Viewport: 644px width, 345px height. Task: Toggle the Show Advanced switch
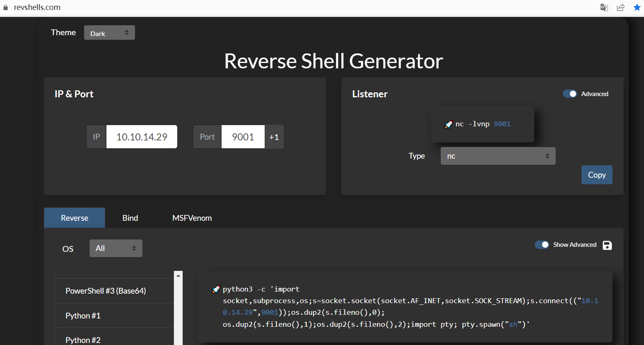542,245
